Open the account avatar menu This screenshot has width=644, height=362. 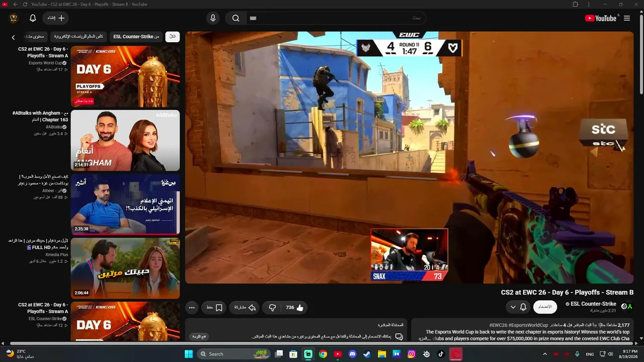pos(14,18)
